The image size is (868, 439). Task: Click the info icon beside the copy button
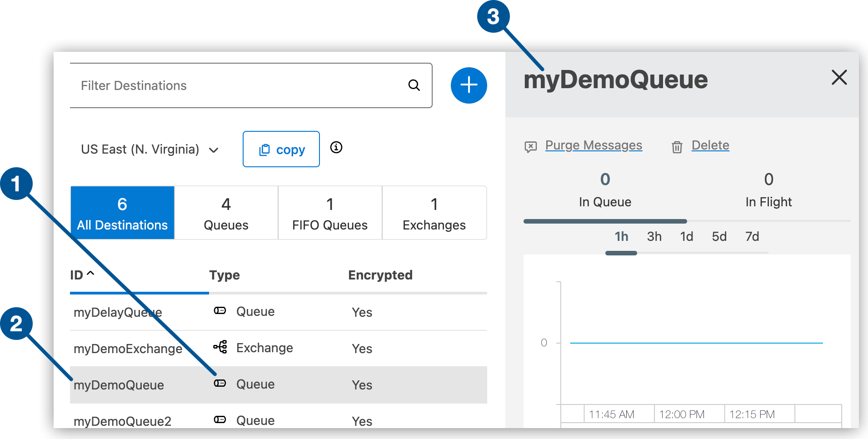(x=336, y=148)
